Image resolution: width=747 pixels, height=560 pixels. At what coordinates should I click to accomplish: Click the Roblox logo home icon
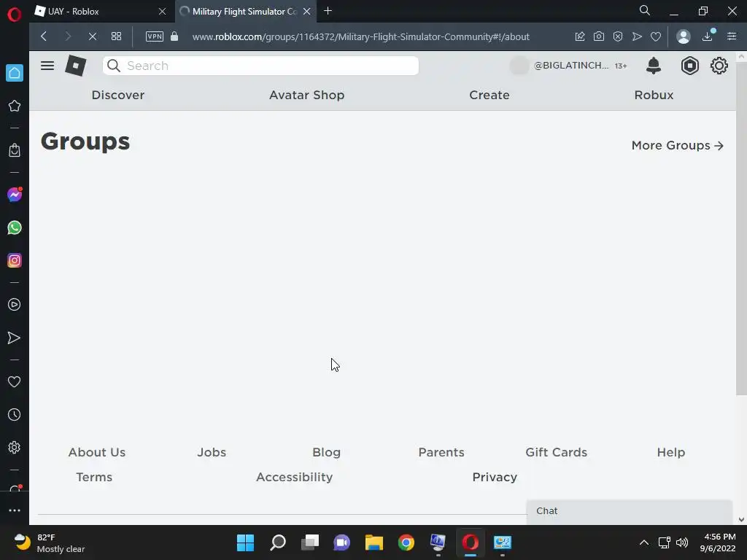[76, 66]
